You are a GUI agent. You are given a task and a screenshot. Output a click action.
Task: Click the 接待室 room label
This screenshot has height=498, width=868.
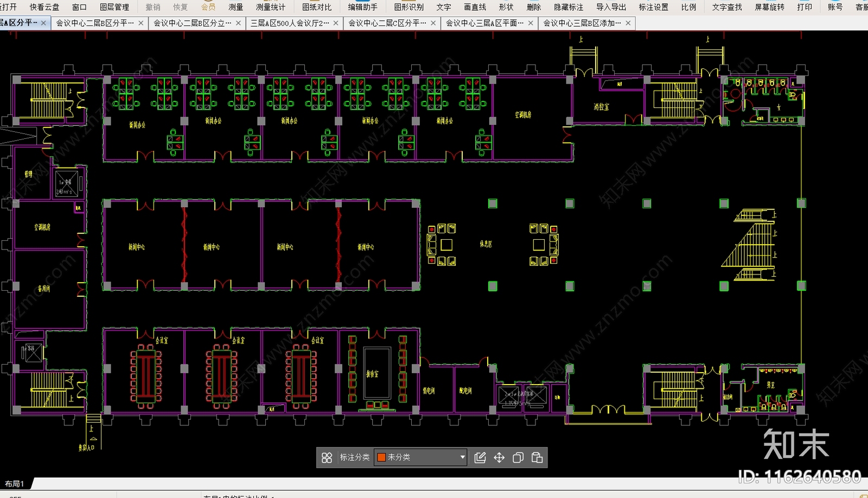pyautogui.click(x=372, y=374)
